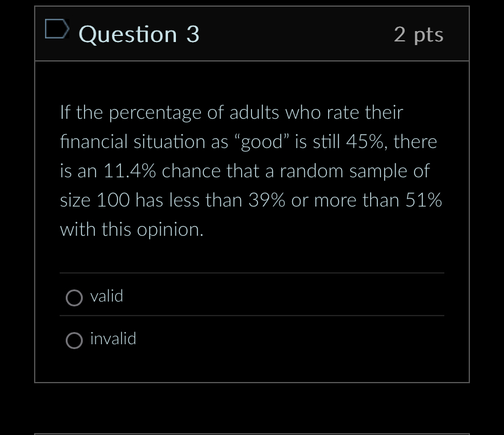Click the invalid answer label text
Screen dimensions: 504x435
(x=113, y=339)
